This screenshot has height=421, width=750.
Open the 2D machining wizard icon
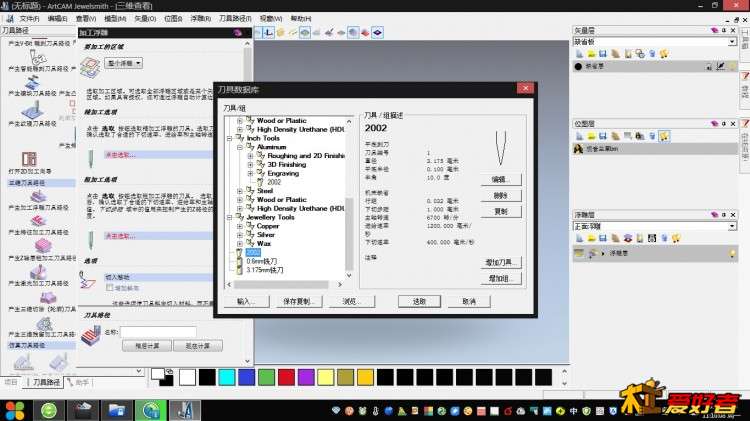tap(29, 159)
